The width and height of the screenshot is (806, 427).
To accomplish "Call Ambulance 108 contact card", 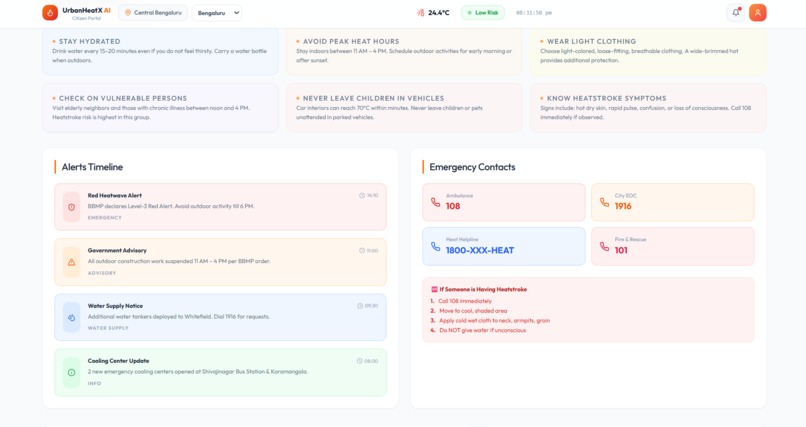I will (x=504, y=202).
